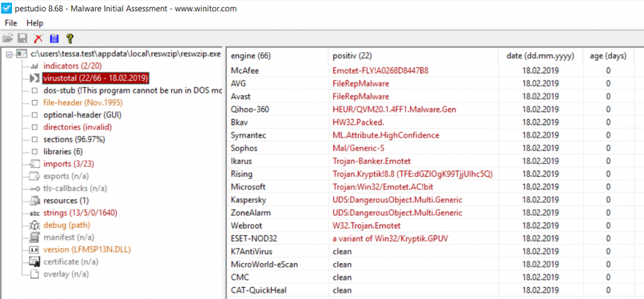644x299 pixels.
Task: Click the bar-chart icon beside indicators
Action: (x=35, y=66)
